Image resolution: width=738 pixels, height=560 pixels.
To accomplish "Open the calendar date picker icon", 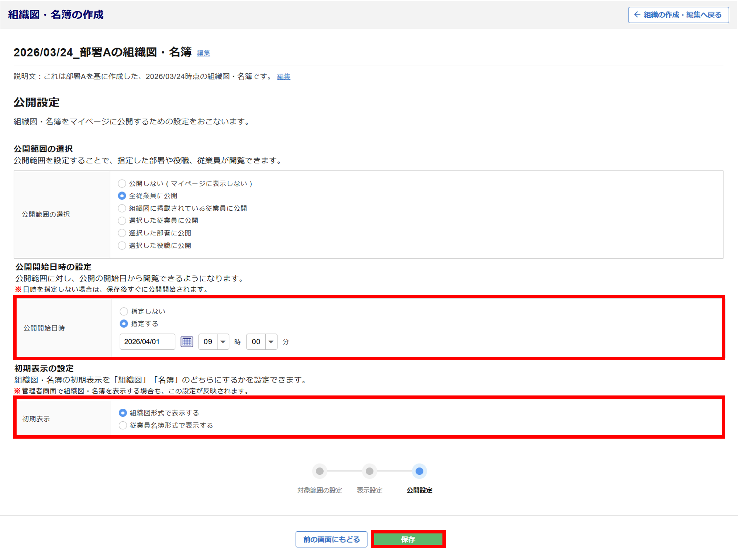I will [187, 342].
